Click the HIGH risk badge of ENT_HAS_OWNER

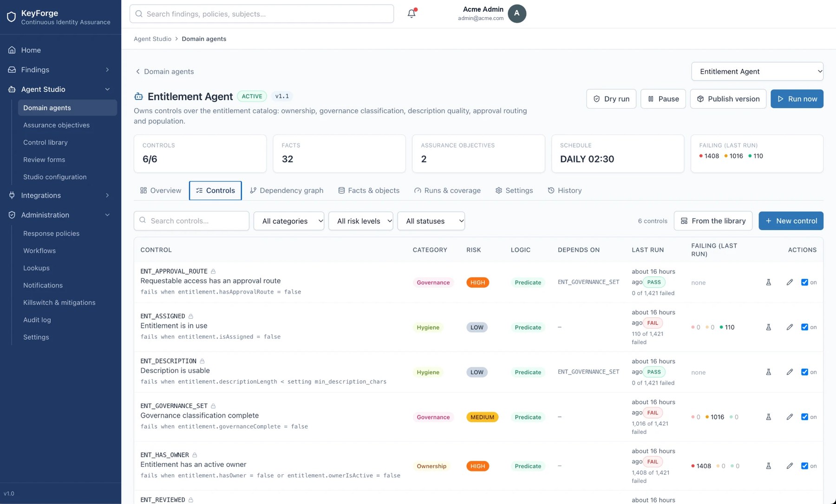tap(477, 466)
